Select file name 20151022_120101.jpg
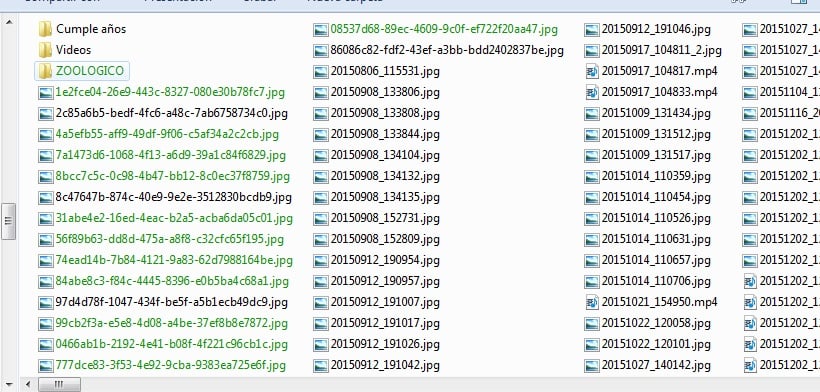The width and height of the screenshot is (820, 392). (x=656, y=344)
